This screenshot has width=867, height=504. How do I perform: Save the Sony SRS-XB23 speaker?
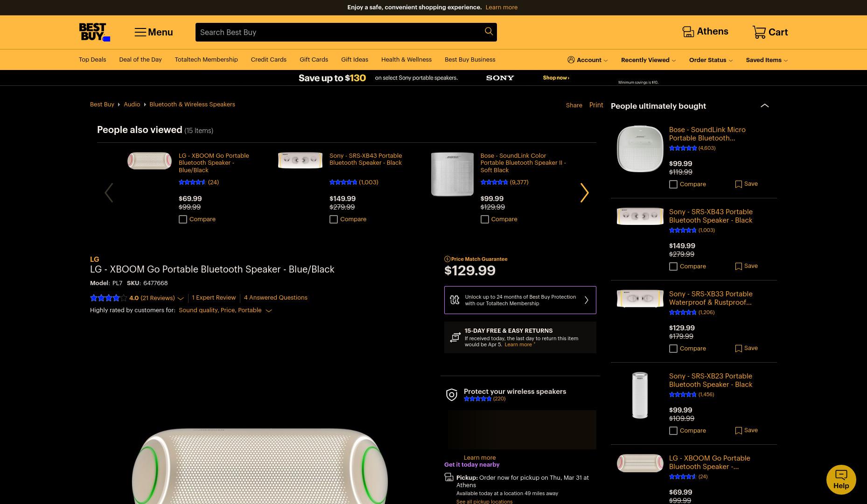point(738,431)
